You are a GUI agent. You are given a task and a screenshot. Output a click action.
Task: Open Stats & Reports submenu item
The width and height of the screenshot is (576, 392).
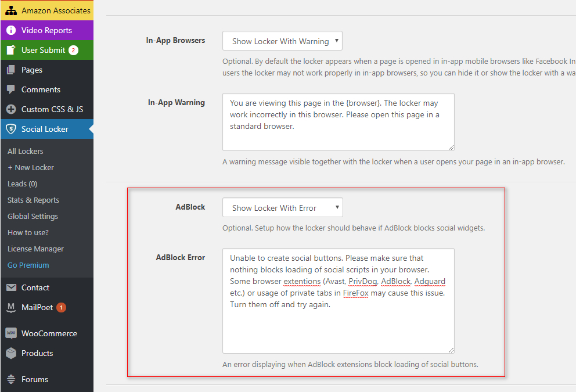[33, 200]
